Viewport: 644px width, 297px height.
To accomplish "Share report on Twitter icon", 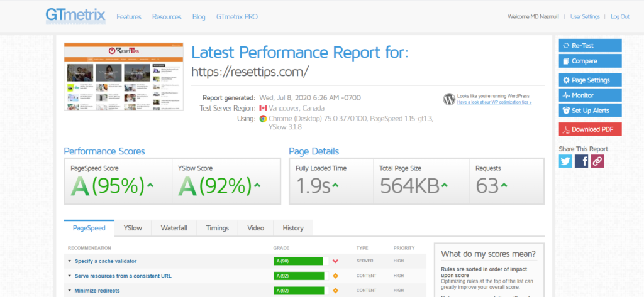I will (x=565, y=161).
